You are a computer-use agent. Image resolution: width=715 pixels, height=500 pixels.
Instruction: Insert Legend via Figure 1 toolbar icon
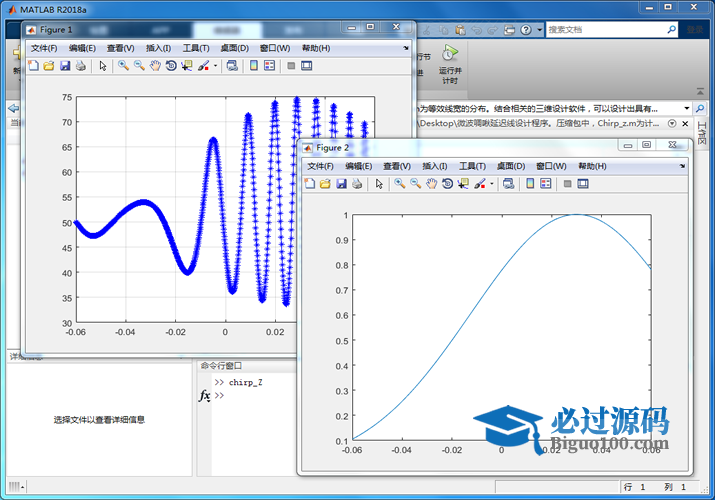(269, 66)
